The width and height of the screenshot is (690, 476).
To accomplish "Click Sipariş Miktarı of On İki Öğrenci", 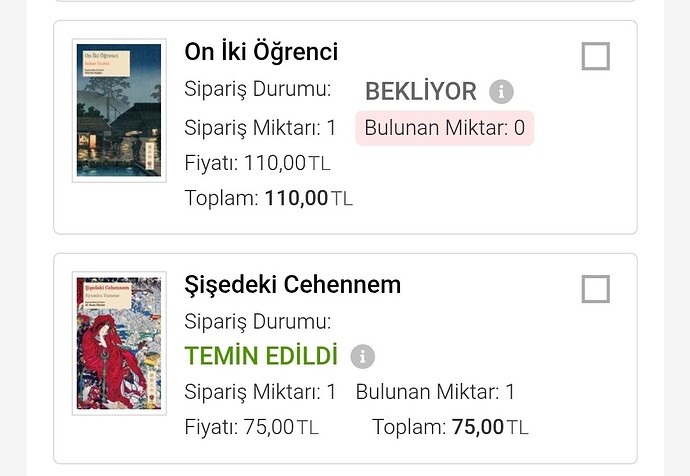I will click(260, 128).
